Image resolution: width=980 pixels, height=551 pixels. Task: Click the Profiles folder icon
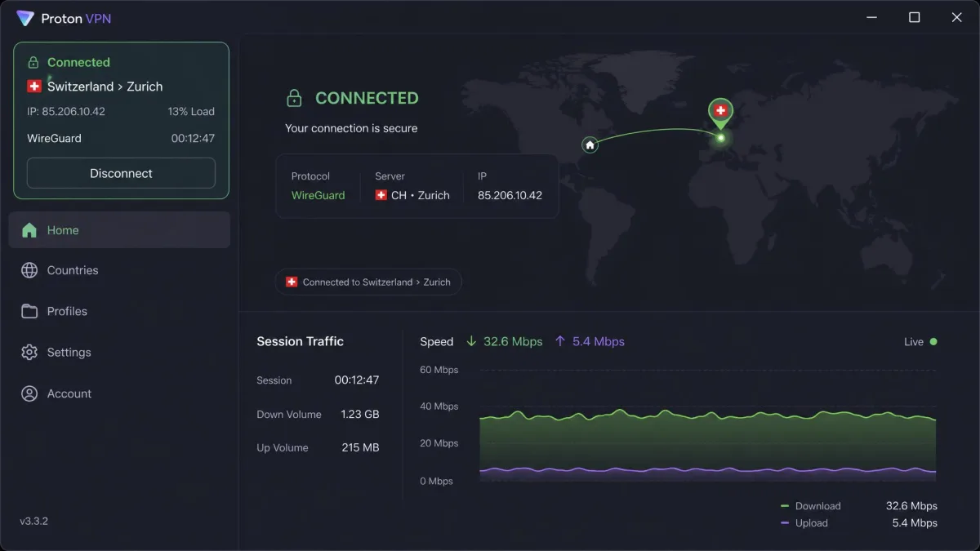click(29, 311)
